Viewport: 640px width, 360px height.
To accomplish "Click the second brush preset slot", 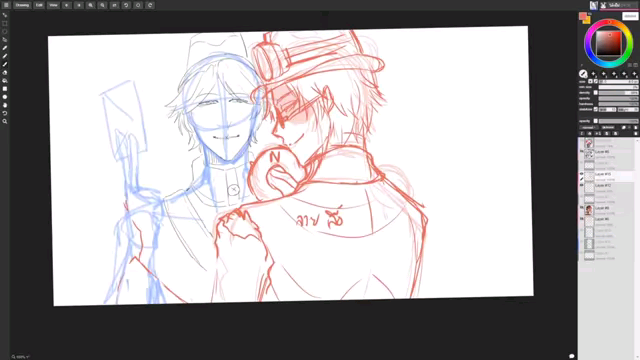I will (593, 74).
